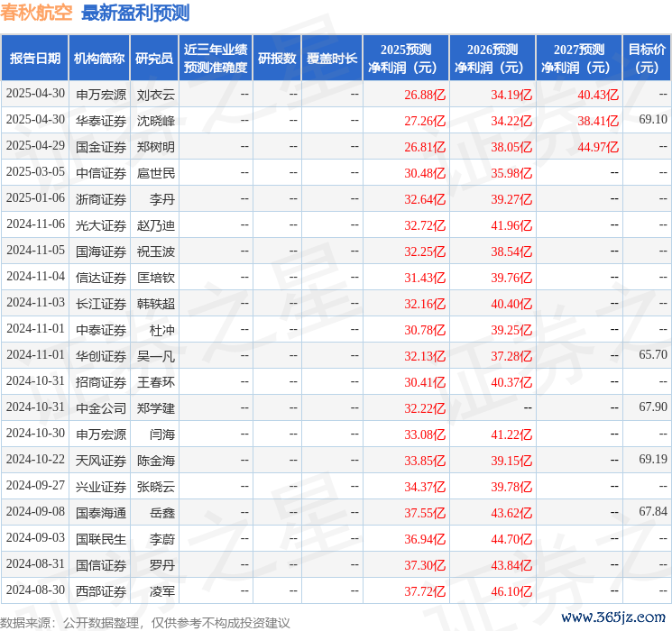Click the 研报数 column header
Screen dimensions: 672x631
pos(277,59)
